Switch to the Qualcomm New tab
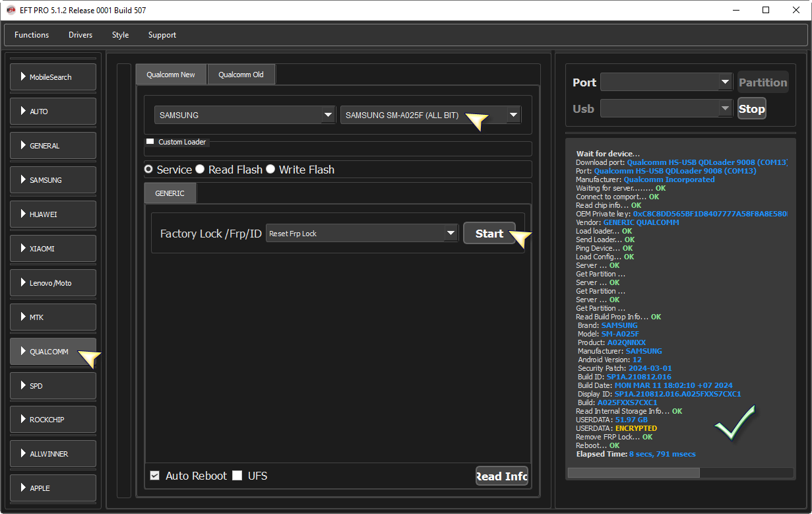Viewport: 812px width, 514px height. click(171, 75)
